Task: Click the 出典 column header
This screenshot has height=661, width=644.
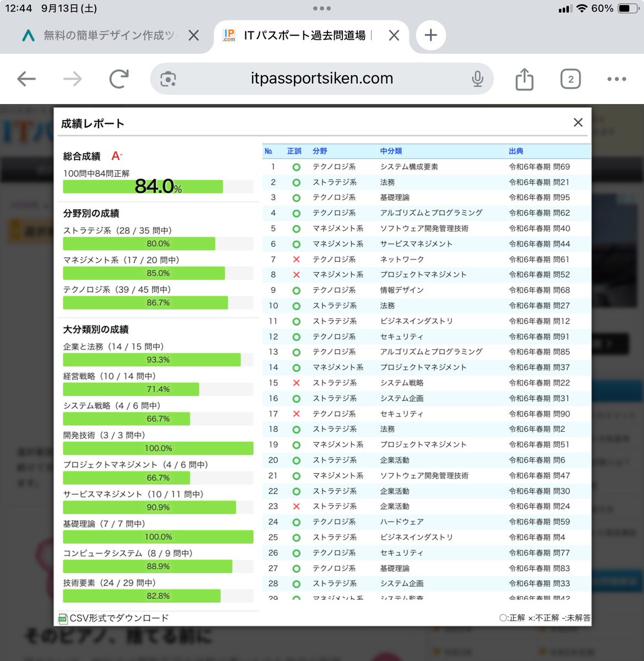Action: click(x=516, y=151)
